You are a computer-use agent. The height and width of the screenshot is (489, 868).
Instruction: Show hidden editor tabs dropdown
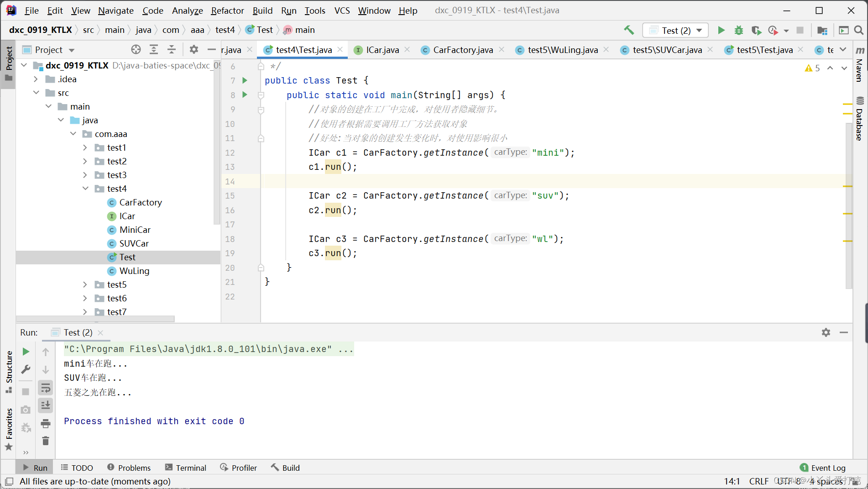[x=843, y=49]
